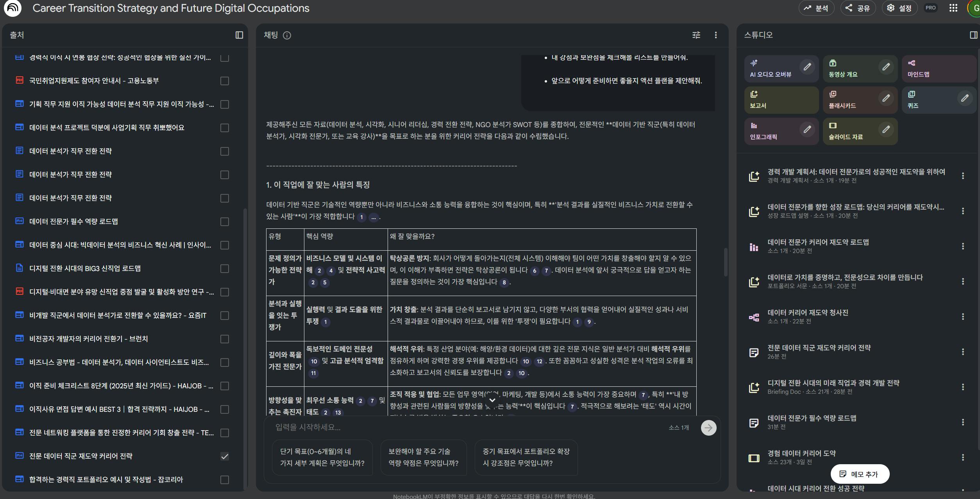
Task: Open the three-dot menu for 경력 개발 계획서
Action: (x=963, y=176)
